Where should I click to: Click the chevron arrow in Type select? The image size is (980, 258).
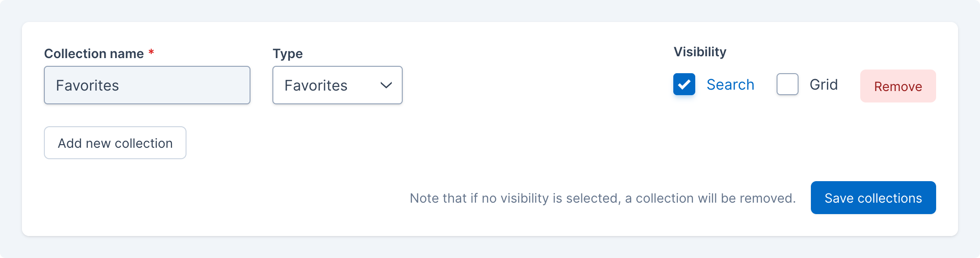(386, 85)
